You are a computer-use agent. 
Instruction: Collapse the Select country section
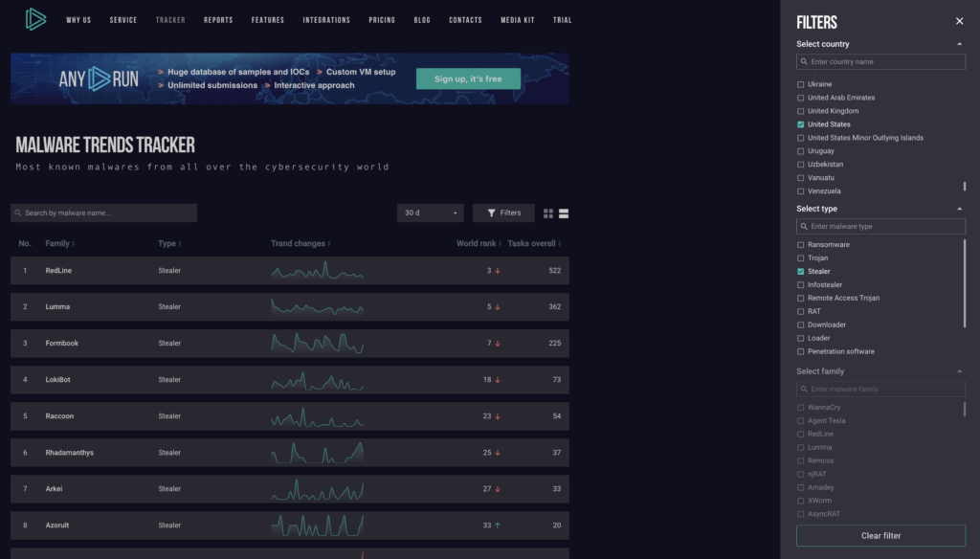(959, 44)
